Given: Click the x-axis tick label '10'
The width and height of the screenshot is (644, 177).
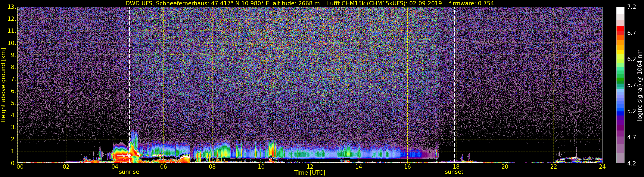Looking at the screenshot, I should (x=261, y=167).
